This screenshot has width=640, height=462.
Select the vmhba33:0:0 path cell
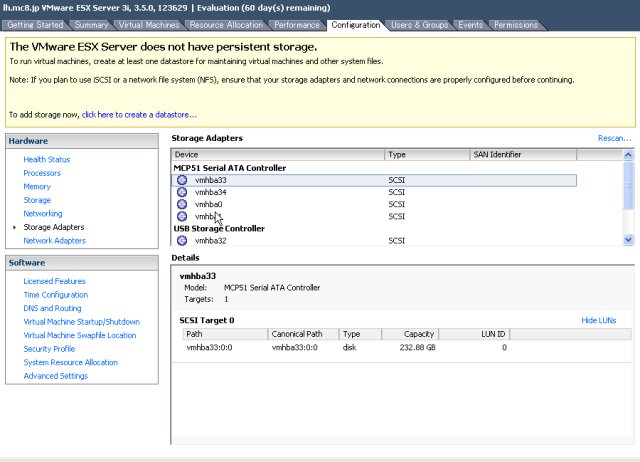click(x=209, y=348)
